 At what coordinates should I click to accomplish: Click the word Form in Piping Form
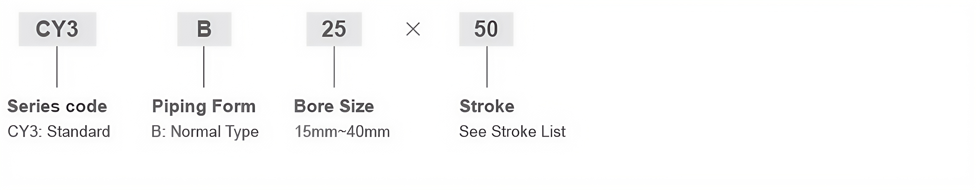[x=234, y=106]
